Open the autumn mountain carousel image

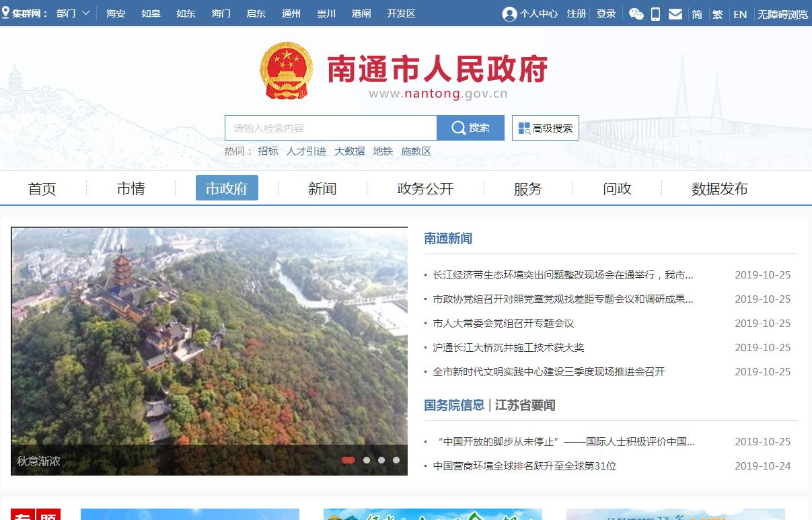[x=209, y=336]
